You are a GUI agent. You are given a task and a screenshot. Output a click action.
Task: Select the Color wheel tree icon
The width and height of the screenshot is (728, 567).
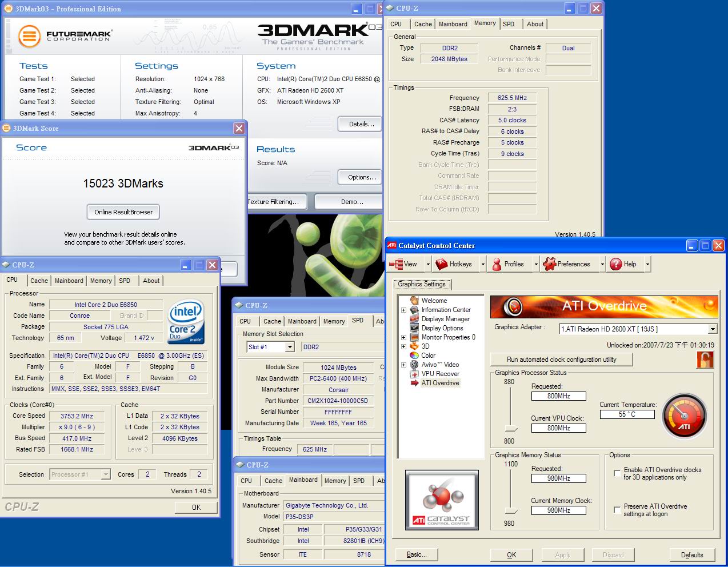414,356
